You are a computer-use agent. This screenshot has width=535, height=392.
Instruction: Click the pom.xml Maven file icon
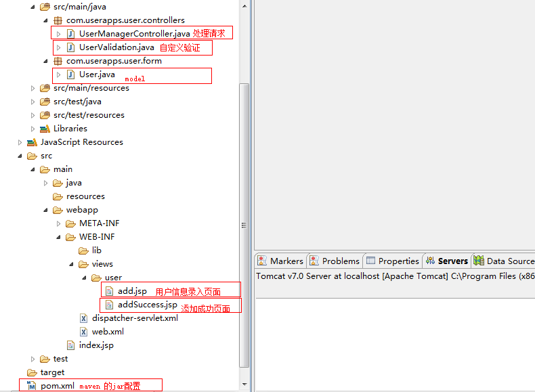(x=31, y=385)
